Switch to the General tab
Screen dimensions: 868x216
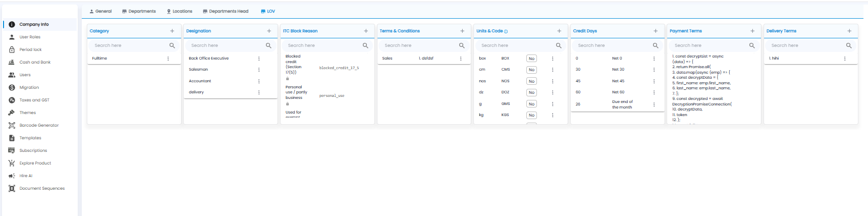[x=100, y=11]
